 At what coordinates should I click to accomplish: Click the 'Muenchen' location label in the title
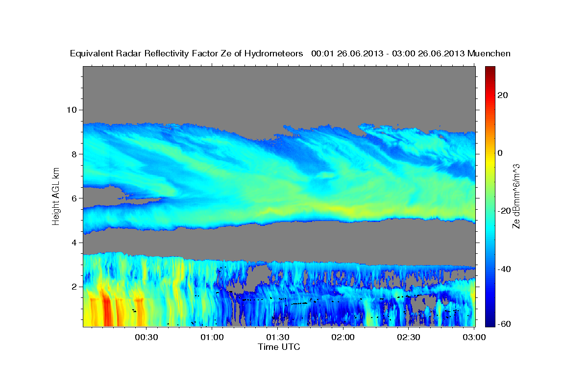489,53
